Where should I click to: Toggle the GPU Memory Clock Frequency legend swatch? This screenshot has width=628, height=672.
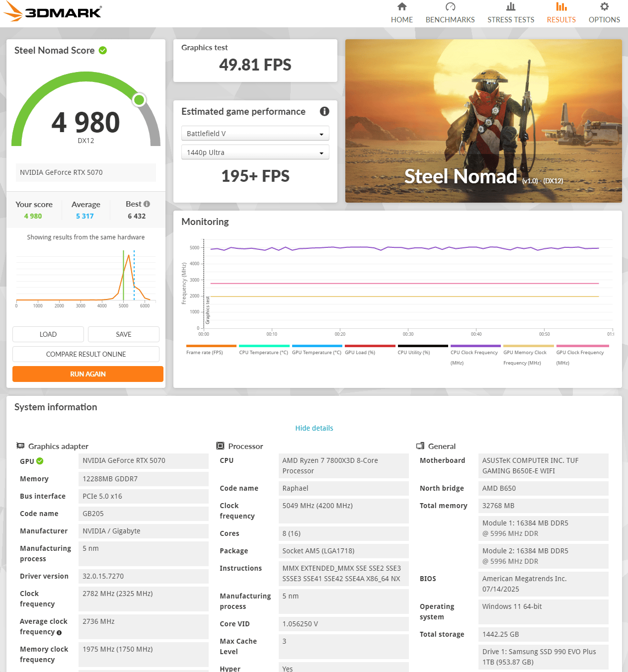pyautogui.click(x=529, y=346)
